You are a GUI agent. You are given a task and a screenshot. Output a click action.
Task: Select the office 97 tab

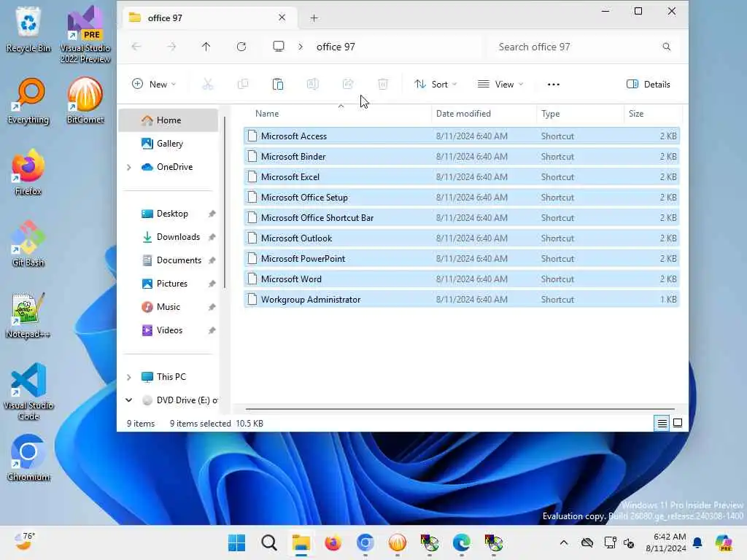point(209,18)
